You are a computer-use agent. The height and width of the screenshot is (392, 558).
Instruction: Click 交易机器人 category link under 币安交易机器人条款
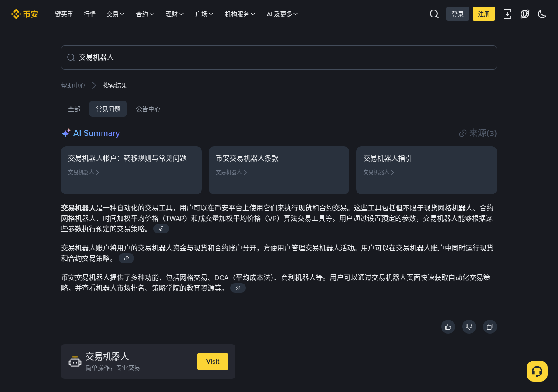[231, 172]
